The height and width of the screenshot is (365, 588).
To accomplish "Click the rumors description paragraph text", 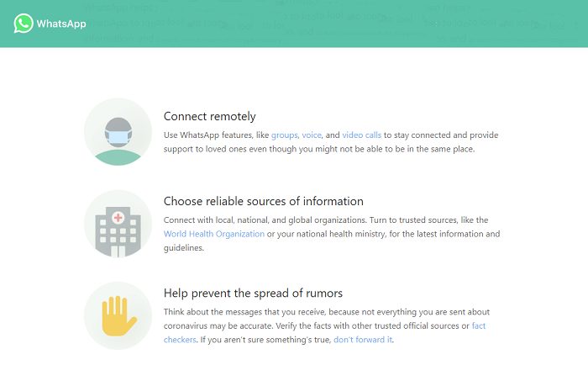I will pyautogui.click(x=326, y=326).
